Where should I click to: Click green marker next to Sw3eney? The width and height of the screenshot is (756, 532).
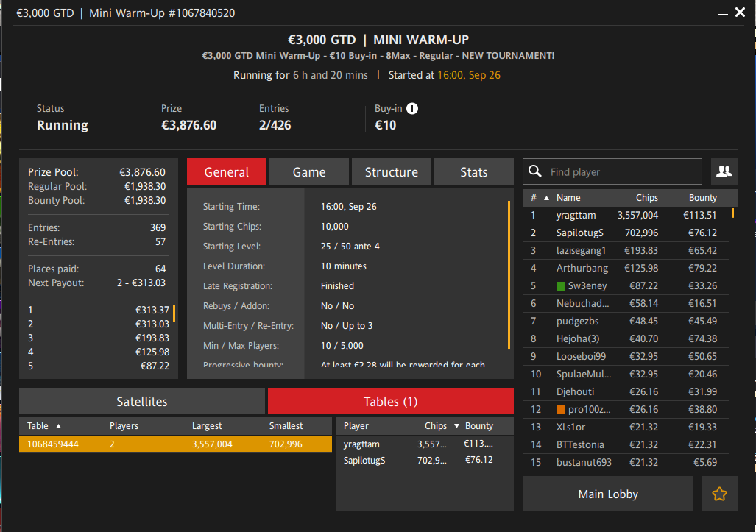click(561, 286)
